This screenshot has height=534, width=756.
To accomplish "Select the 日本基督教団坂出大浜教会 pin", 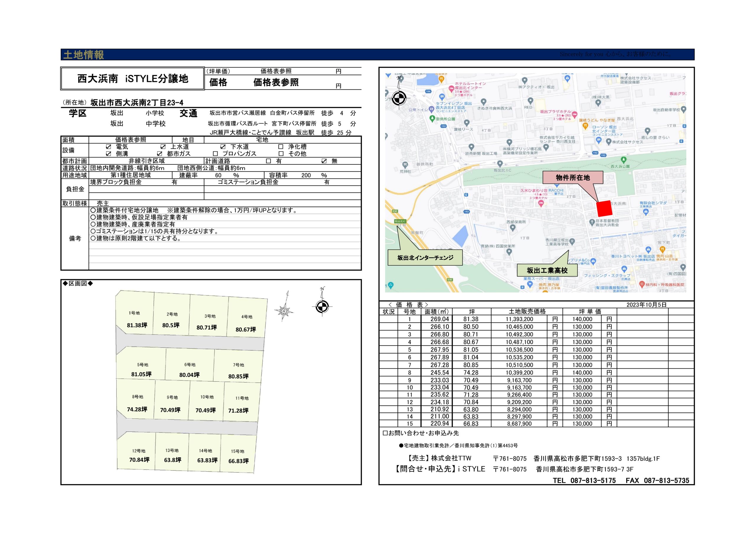I will (592, 222).
